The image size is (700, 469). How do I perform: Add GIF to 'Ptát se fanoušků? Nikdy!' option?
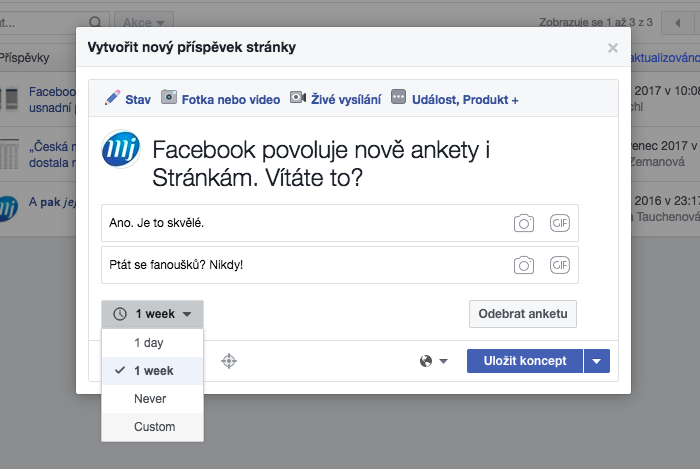pyautogui.click(x=560, y=265)
